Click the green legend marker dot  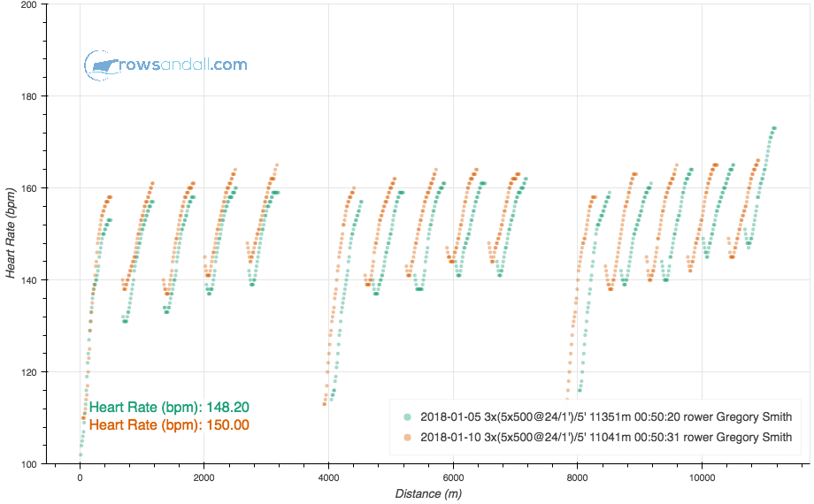click(407, 416)
